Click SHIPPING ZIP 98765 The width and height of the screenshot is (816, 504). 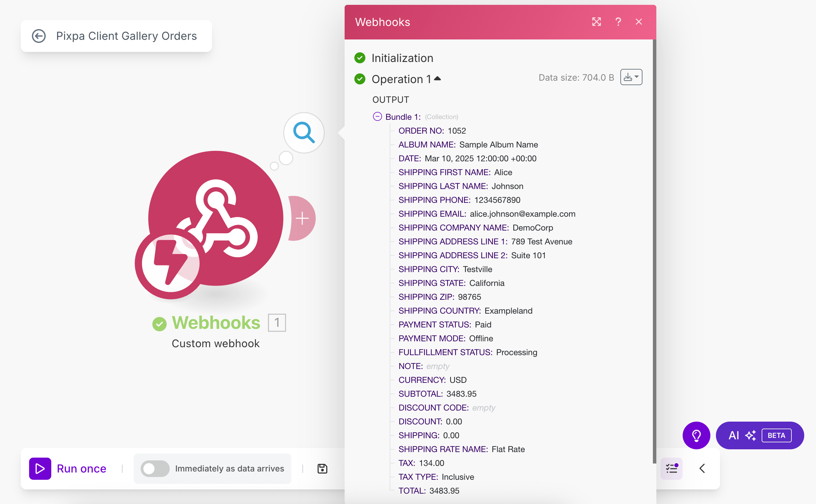(x=440, y=297)
